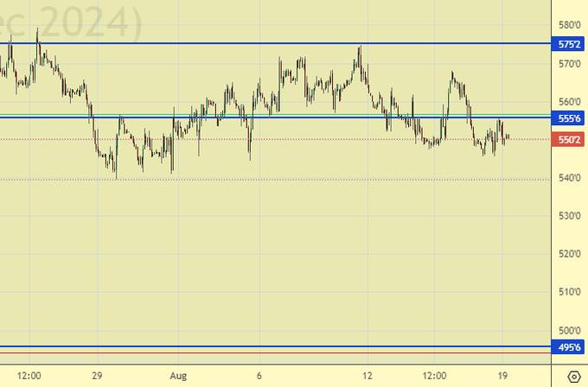Click the 520'0 tick on price axis

tap(568, 253)
